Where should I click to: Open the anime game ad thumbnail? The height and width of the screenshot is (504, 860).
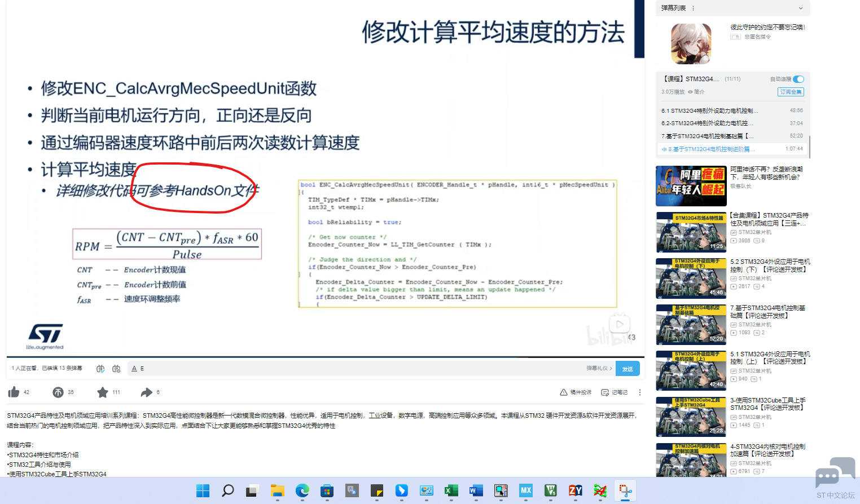tap(691, 44)
